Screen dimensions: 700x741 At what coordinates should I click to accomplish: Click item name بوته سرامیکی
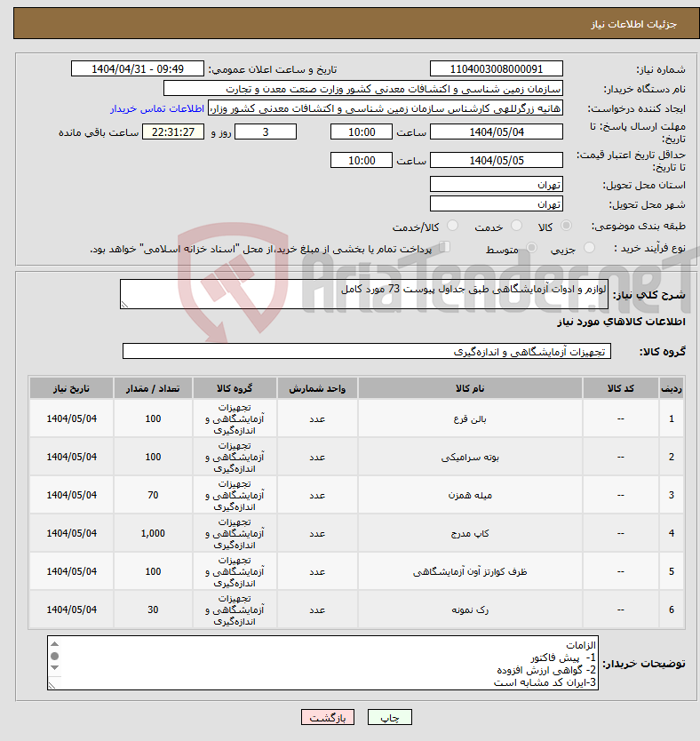coord(470,458)
